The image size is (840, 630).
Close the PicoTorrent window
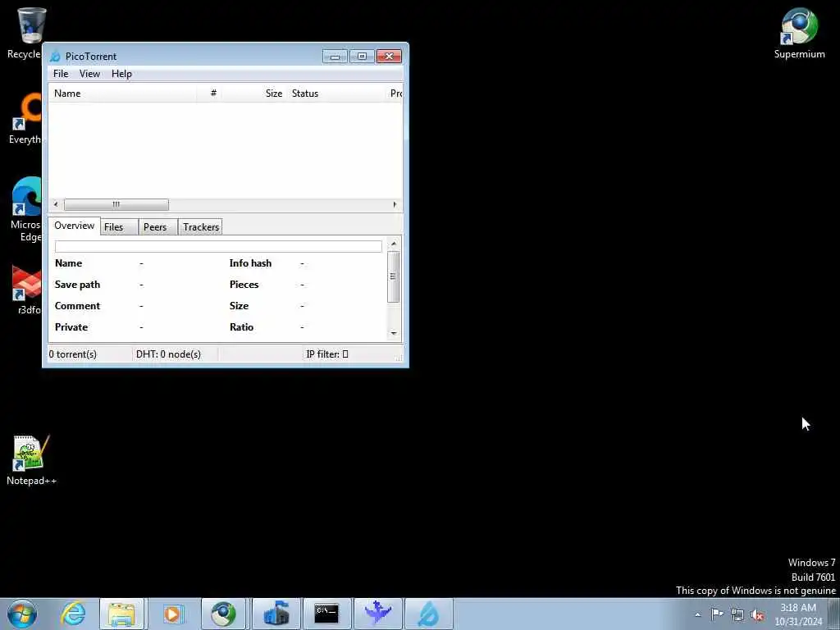tap(389, 57)
